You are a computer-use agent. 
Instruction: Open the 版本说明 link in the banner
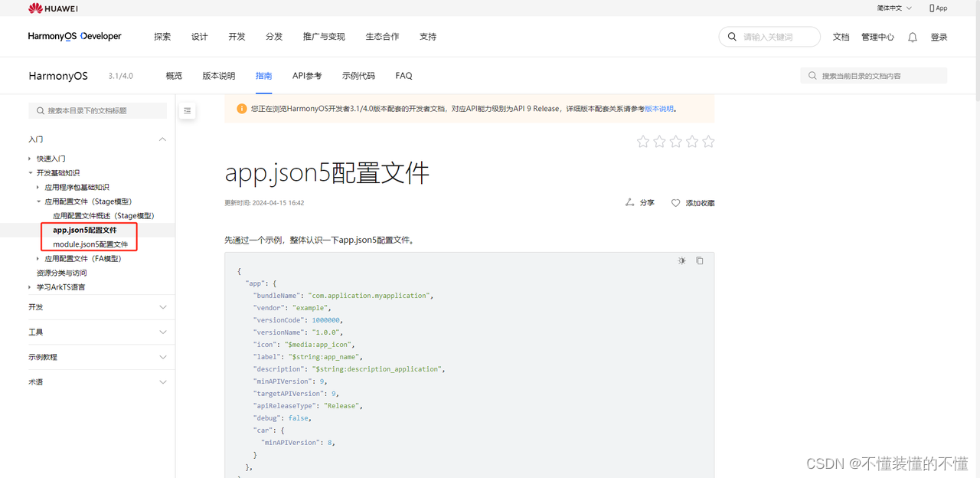(x=659, y=109)
